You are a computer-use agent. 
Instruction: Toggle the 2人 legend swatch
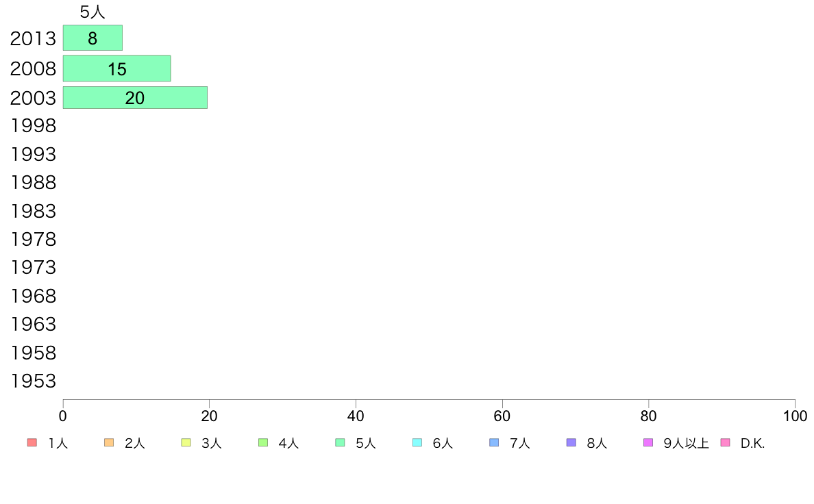(109, 443)
